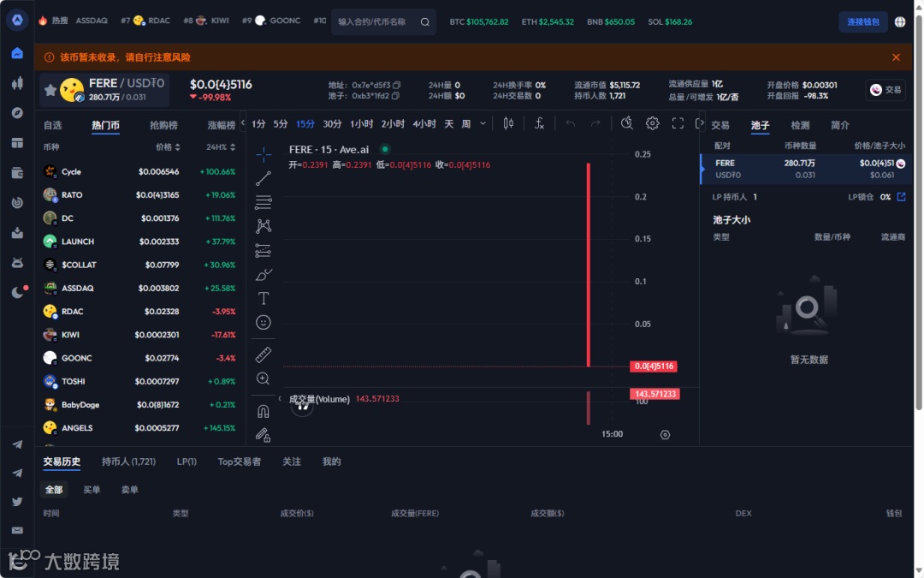Select the crosshair cursor tool
924x578 pixels.
(x=264, y=154)
